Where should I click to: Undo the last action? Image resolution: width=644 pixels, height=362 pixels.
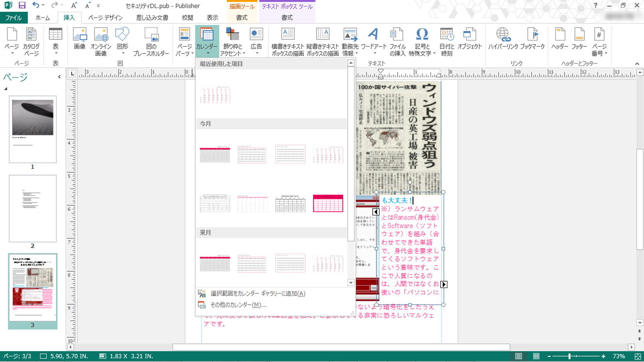[x=36, y=5]
